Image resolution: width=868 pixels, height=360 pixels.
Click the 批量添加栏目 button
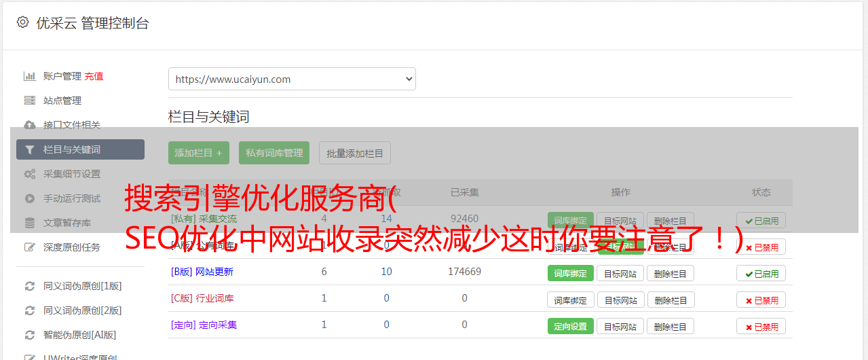tap(355, 153)
